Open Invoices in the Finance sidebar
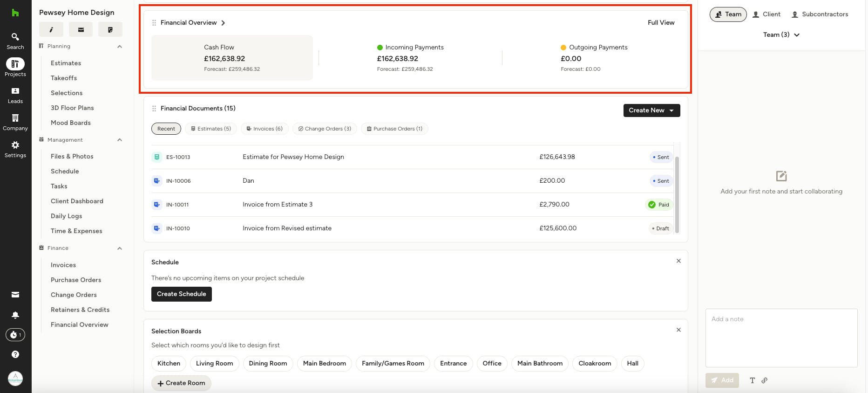Screen dimensions: 868x393 click(63, 265)
